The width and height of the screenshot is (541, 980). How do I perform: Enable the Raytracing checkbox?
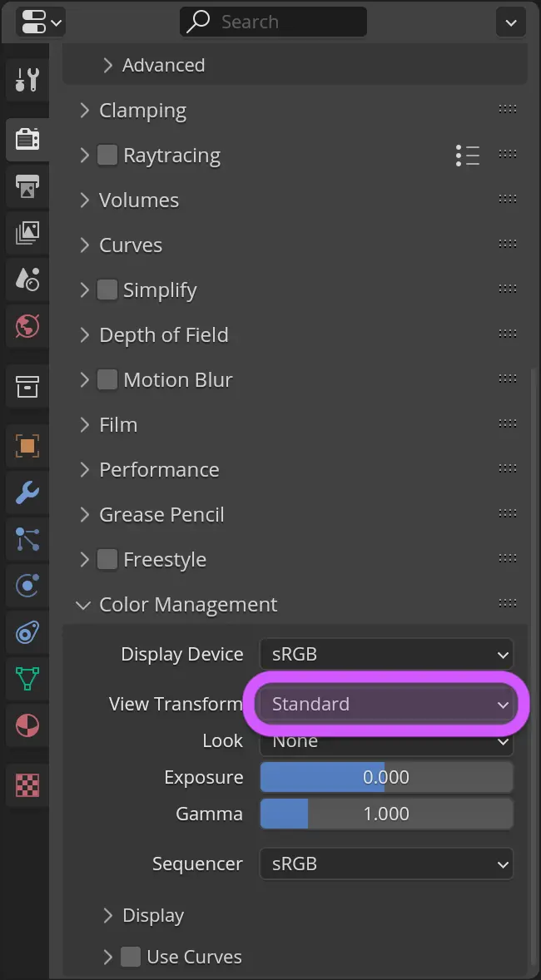[107, 155]
